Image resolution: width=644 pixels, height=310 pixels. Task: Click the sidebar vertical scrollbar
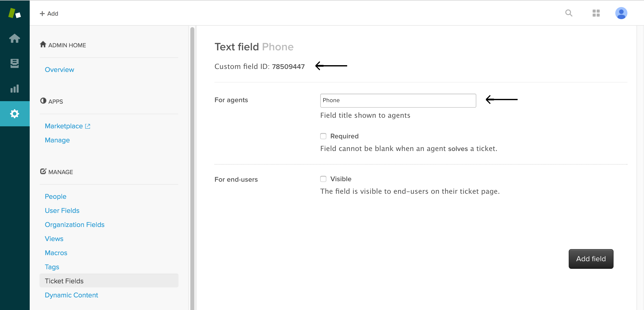[x=192, y=166]
